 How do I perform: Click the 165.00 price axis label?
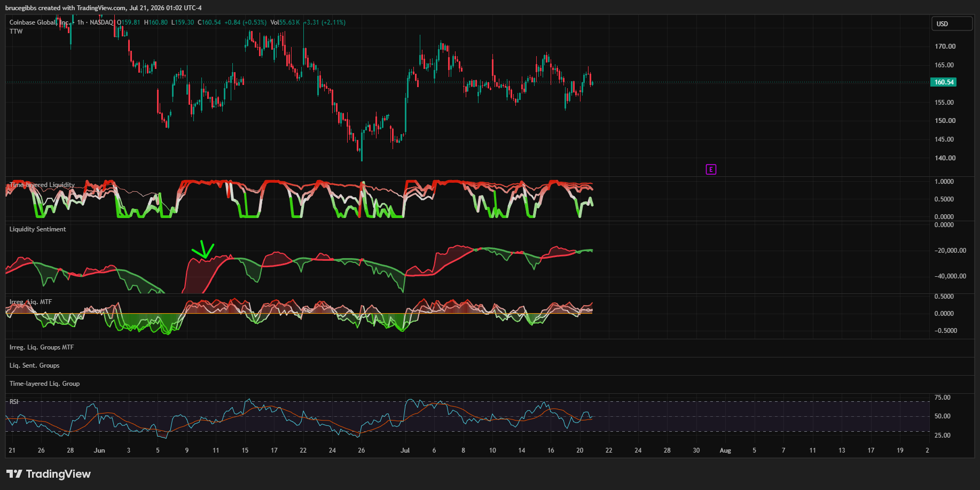click(944, 65)
